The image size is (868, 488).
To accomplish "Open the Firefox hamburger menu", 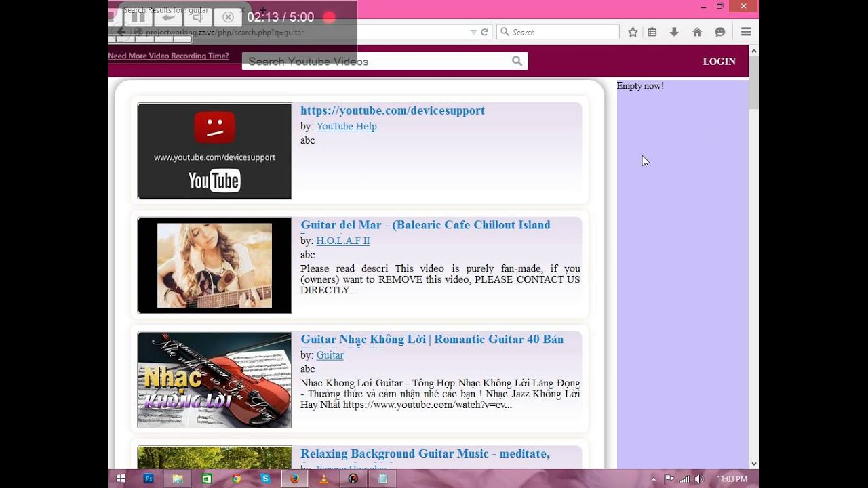I will coord(746,32).
